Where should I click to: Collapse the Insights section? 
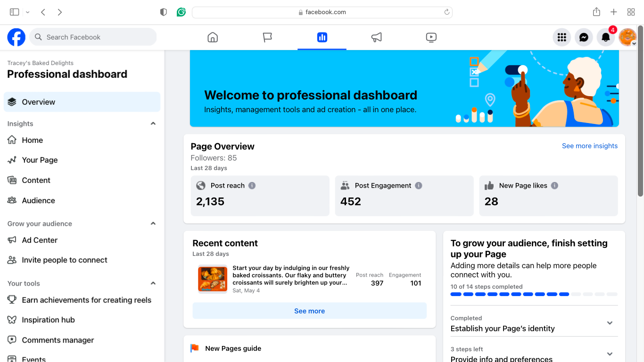click(153, 123)
